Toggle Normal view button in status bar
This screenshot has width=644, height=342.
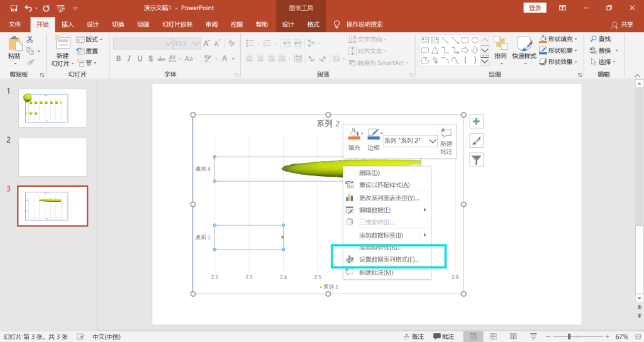(x=473, y=337)
